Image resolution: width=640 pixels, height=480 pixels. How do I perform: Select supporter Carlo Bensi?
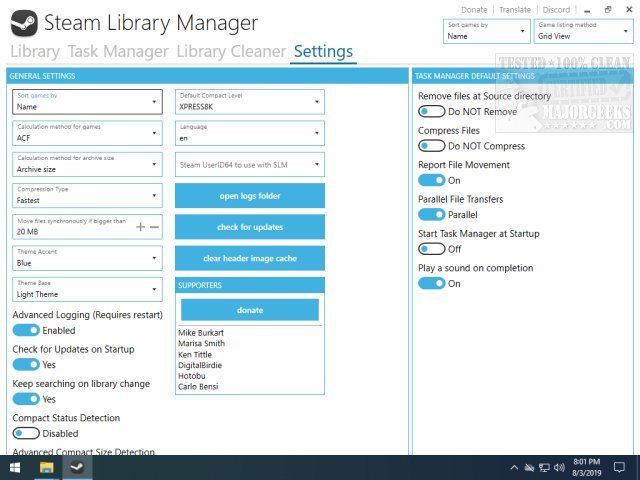click(x=198, y=386)
